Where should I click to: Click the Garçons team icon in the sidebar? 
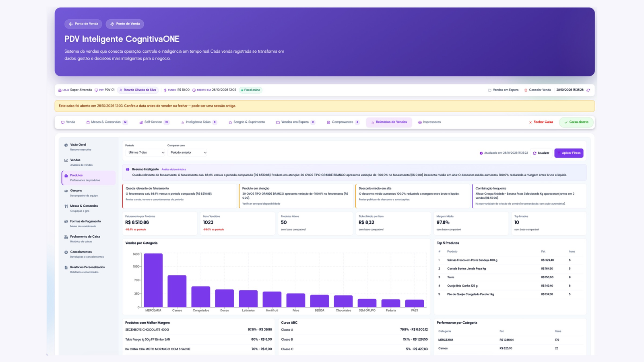[66, 191]
